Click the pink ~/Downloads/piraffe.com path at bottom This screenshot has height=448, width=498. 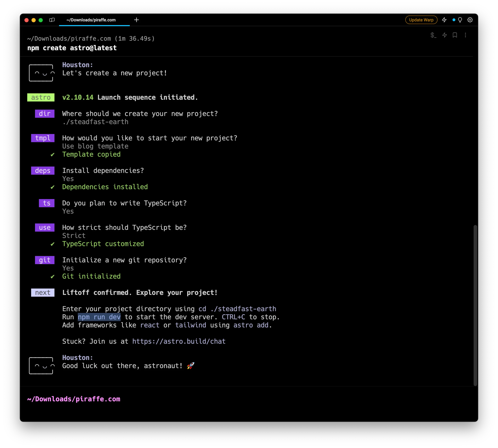click(x=74, y=399)
